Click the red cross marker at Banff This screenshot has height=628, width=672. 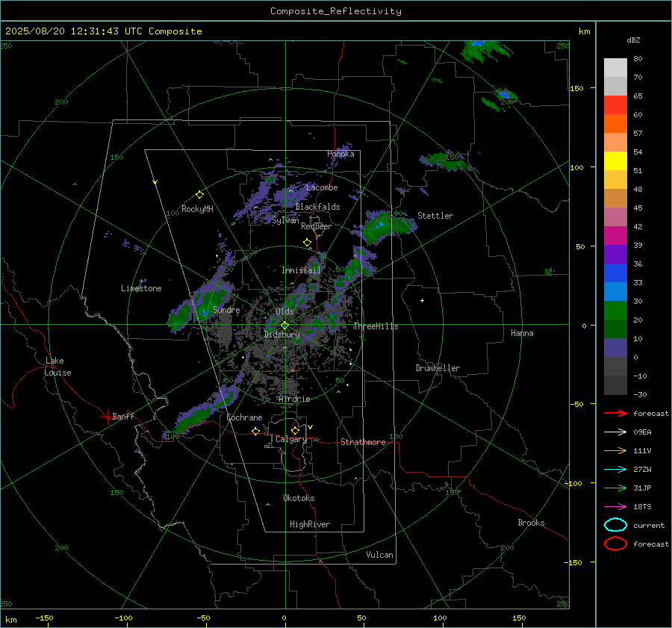(x=107, y=417)
